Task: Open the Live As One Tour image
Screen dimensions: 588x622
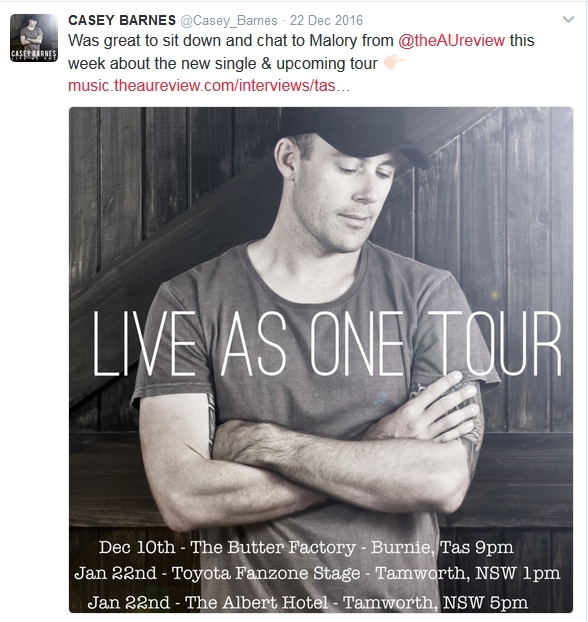Action: pyautogui.click(x=321, y=360)
